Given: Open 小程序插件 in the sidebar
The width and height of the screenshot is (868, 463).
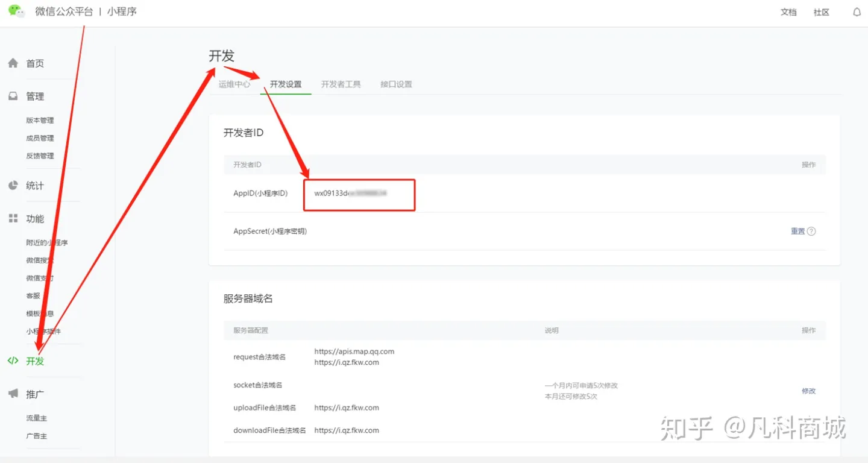Looking at the screenshot, I should [44, 331].
